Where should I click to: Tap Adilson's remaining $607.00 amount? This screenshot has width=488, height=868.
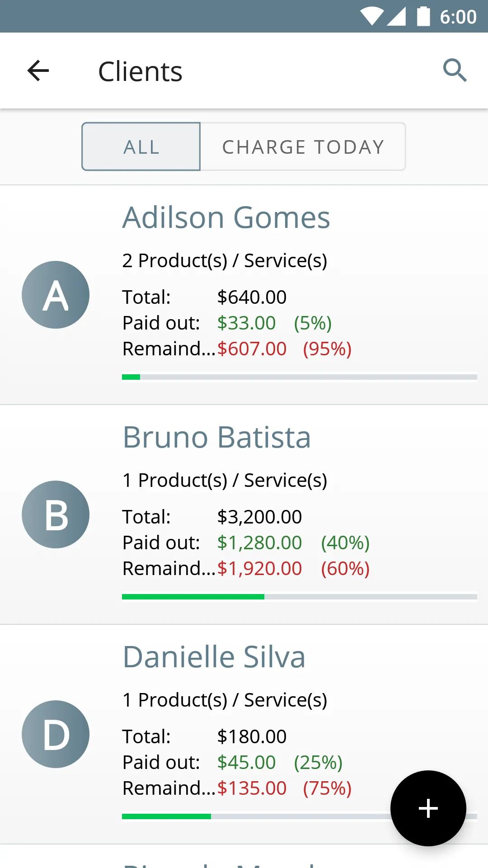252,349
